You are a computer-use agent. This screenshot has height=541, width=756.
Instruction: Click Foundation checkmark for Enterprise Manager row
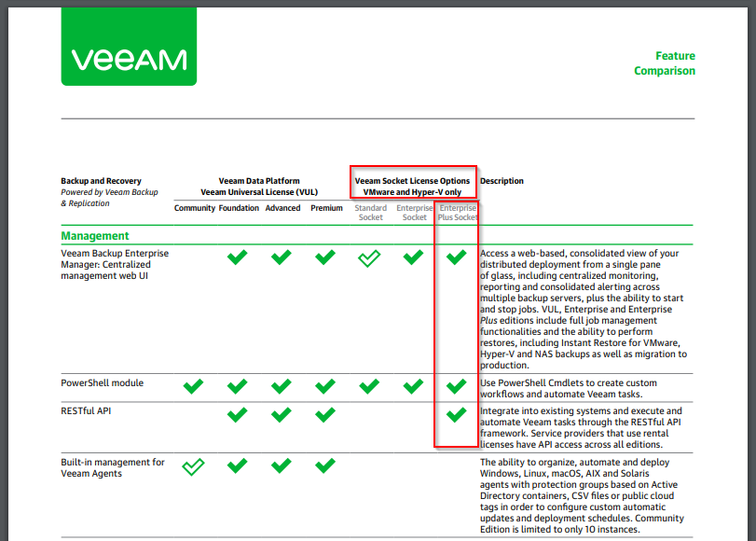[237, 257]
